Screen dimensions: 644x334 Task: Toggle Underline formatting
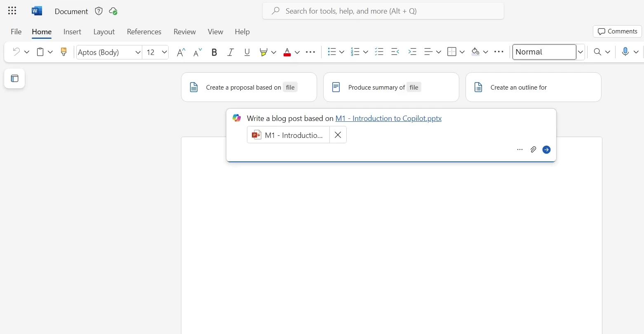(x=247, y=52)
